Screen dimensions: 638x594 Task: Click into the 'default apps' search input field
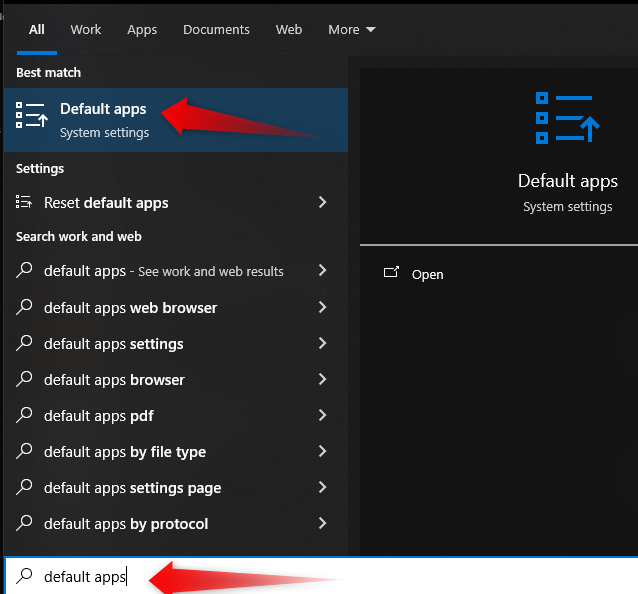pyautogui.click(x=321, y=576)
